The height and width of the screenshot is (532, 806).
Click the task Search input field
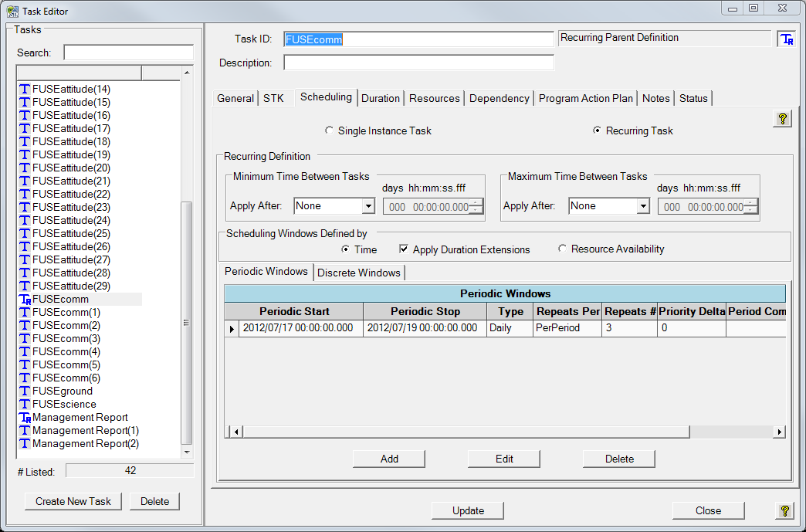(x=128, y=53)
